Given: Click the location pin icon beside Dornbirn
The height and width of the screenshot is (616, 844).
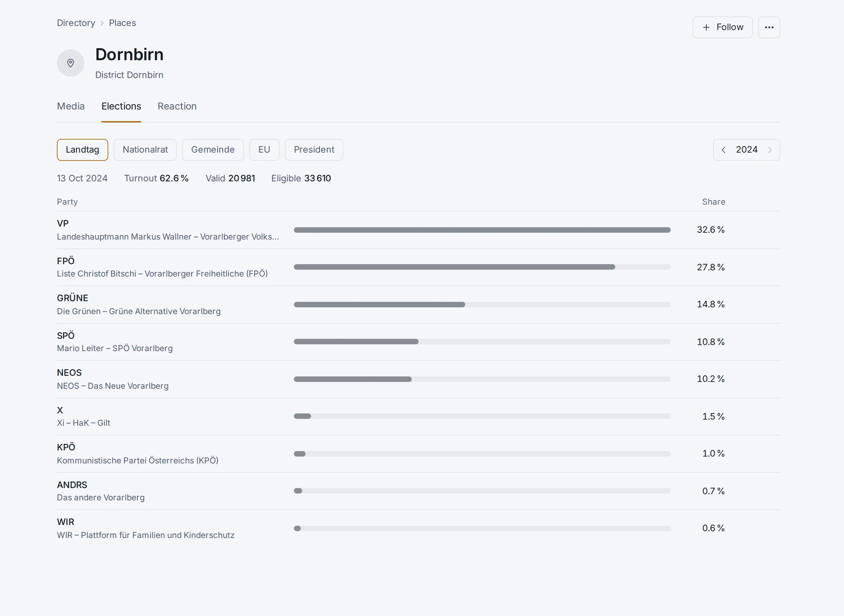Looking at the screenshot, I should pos(70,63).
